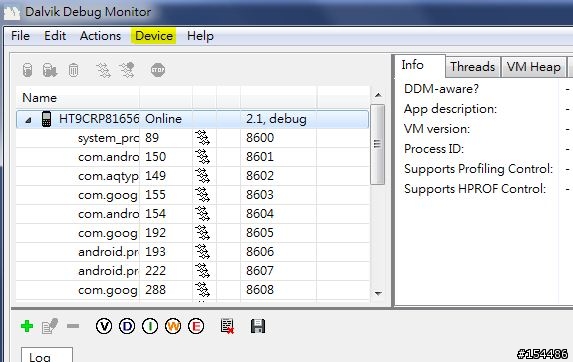Toggle the Error (E) log level
Viewport: 573px width, 362px height.
point(196,326)
